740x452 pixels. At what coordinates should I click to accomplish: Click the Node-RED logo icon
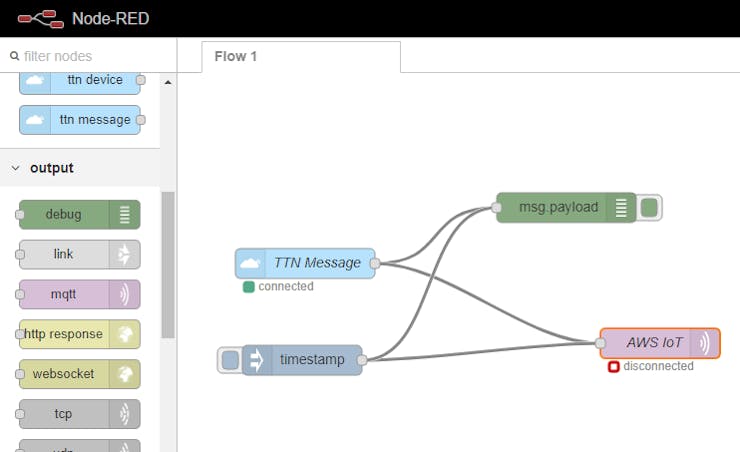tap(41, 19)
